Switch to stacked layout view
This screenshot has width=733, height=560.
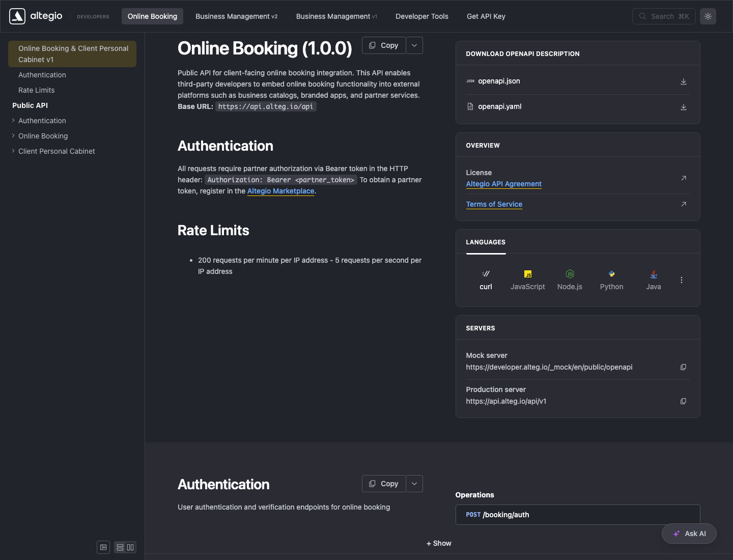(x=120, y=547)
